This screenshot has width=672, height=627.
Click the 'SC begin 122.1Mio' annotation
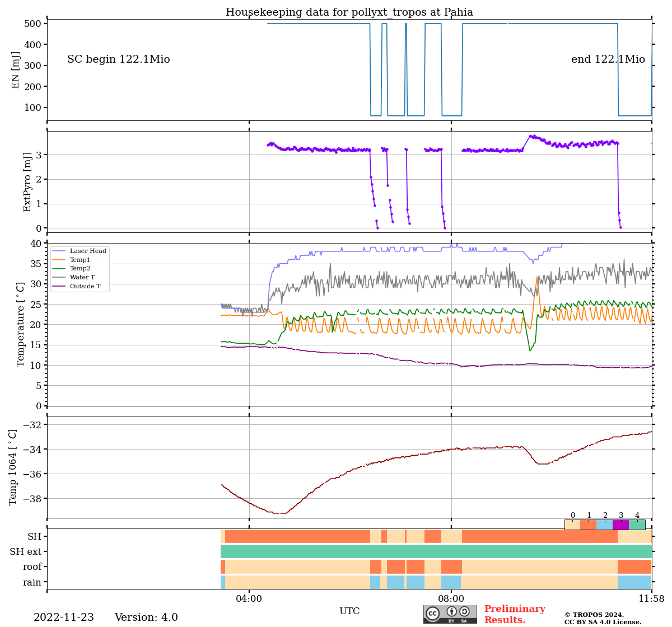[119, 59]
